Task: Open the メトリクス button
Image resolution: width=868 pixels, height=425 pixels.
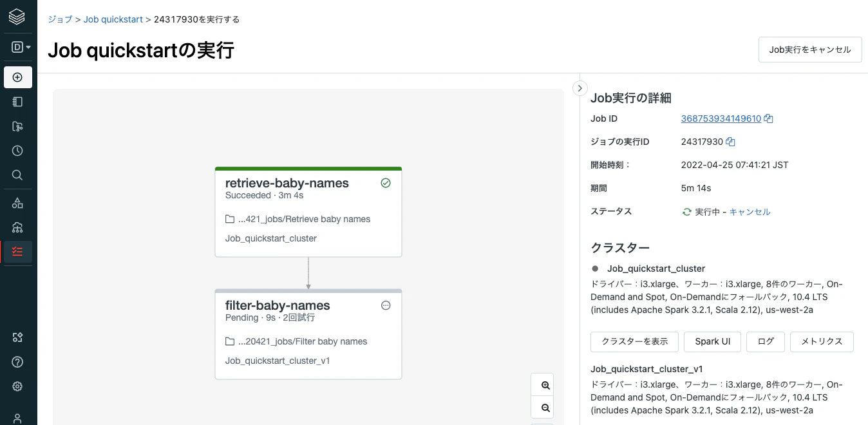Action: (822, 342)
